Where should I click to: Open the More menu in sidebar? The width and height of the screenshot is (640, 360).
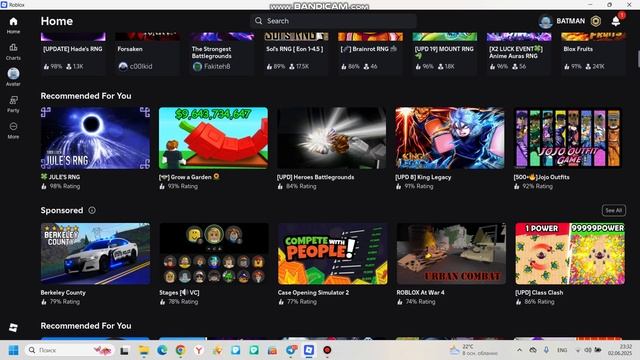pyautogui.click(x=13, y=130)
